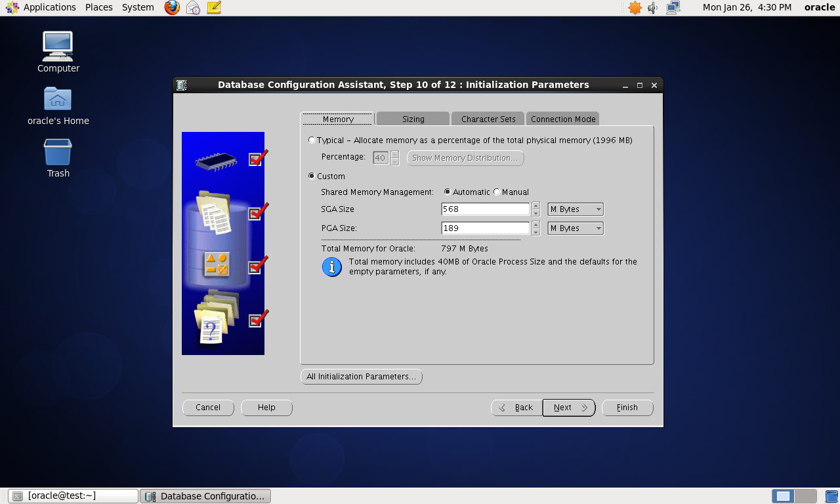The image size is (840, 504).
Task: Maximize the Database Configuration Assistant window
Action: [640, 85]
